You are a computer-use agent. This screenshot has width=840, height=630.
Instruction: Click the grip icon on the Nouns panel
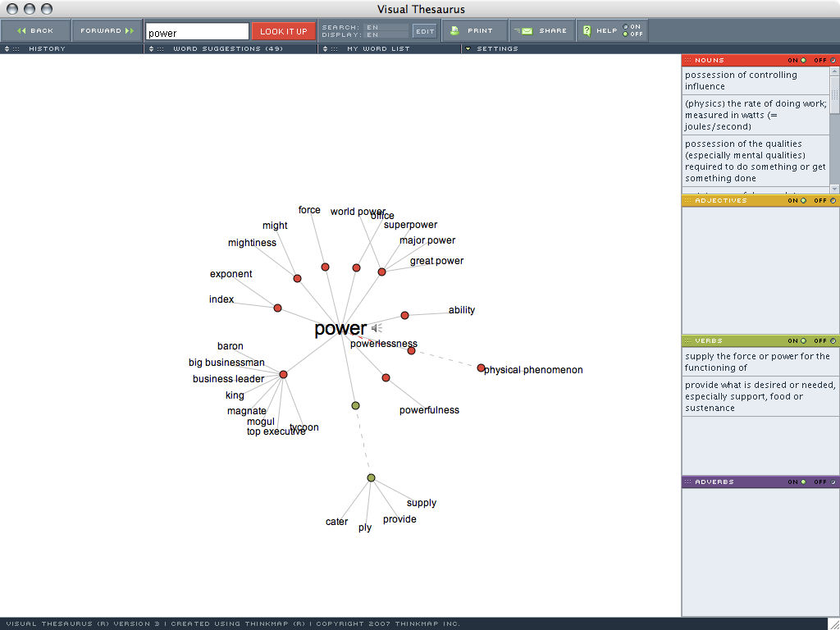coord(687,60)
